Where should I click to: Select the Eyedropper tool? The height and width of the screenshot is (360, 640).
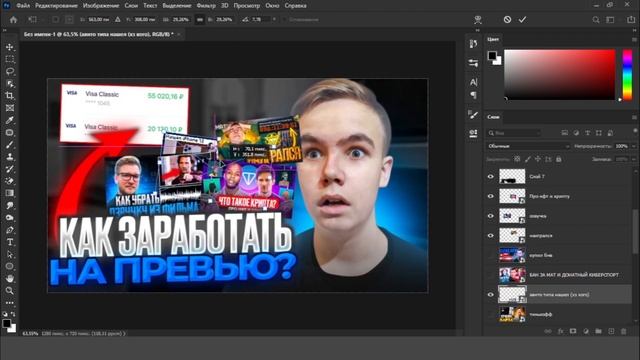10,120
